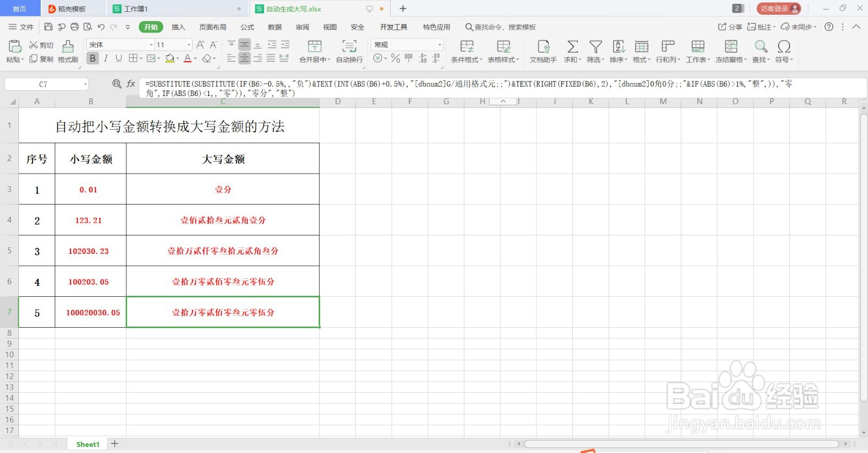Increase decimal places icon
This screenshot has height=453, width=868.
(423, 59)
